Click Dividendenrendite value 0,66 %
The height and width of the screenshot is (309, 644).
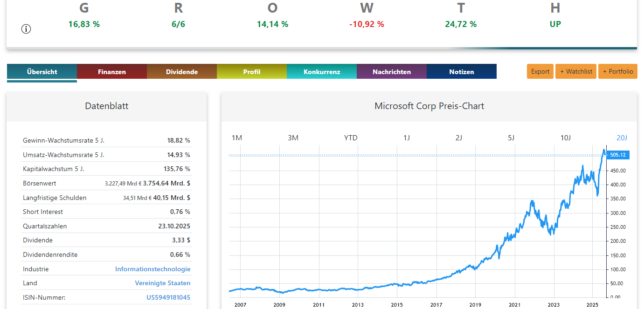pyautogui.click(x=180, y=254)
